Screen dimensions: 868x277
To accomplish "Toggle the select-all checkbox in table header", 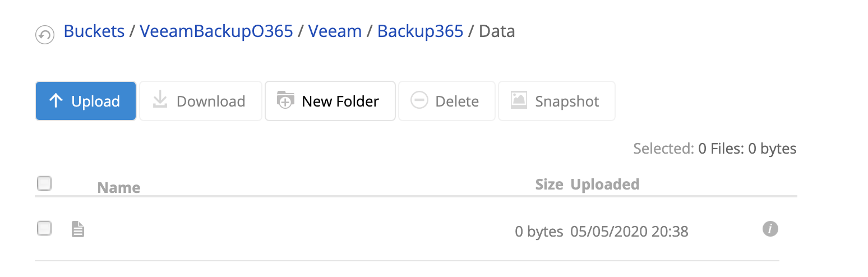I will pos(44,183).
